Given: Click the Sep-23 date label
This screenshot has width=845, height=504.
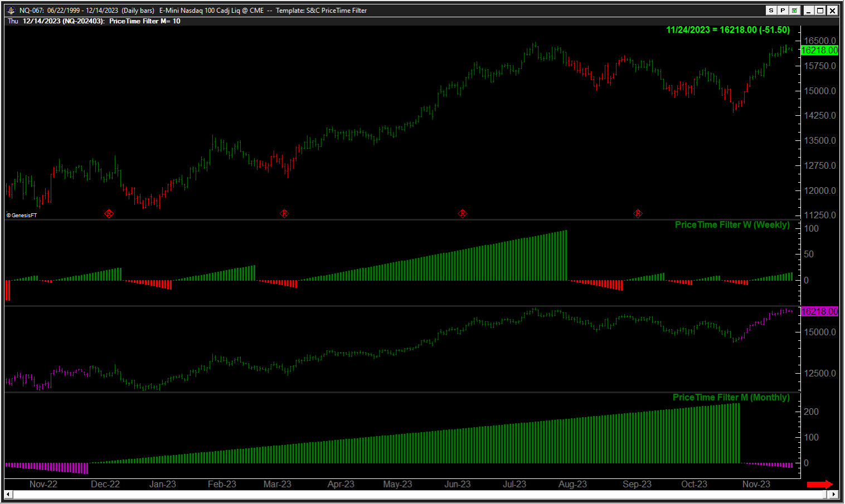Looking at the screenshot, I should [637, 484].
